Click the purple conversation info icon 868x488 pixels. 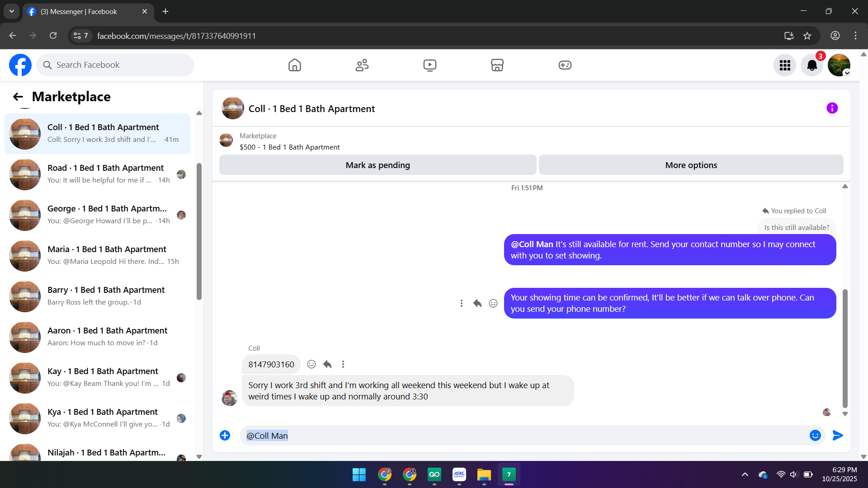click(832, 108)
